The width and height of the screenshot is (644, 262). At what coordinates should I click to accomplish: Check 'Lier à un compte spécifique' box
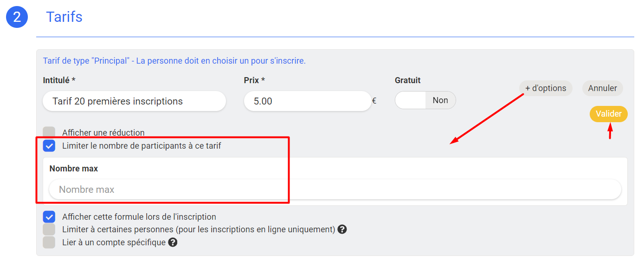pyautogui.click(x=49, y=242)
